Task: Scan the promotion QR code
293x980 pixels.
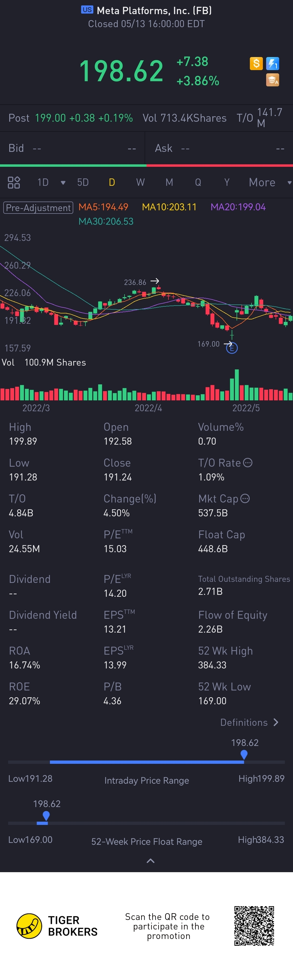Action: click(x=254, y=926)
